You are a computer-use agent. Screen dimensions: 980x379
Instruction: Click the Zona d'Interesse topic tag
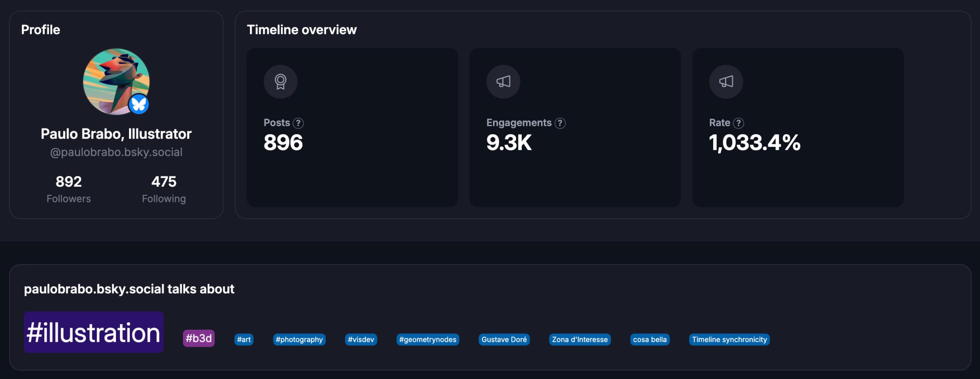point(580,340)
